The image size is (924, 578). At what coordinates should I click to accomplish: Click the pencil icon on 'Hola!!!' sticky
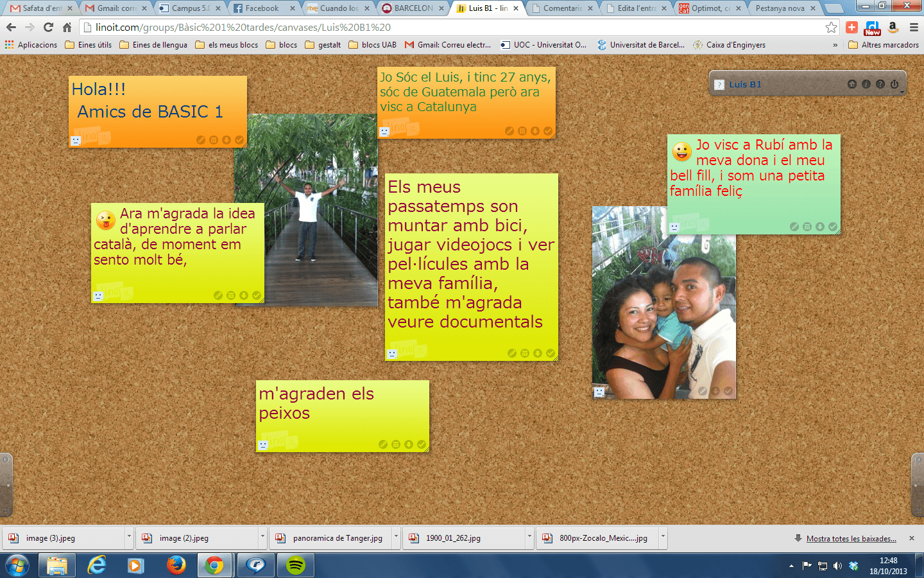pyautogui.click(x=201, y=140)
